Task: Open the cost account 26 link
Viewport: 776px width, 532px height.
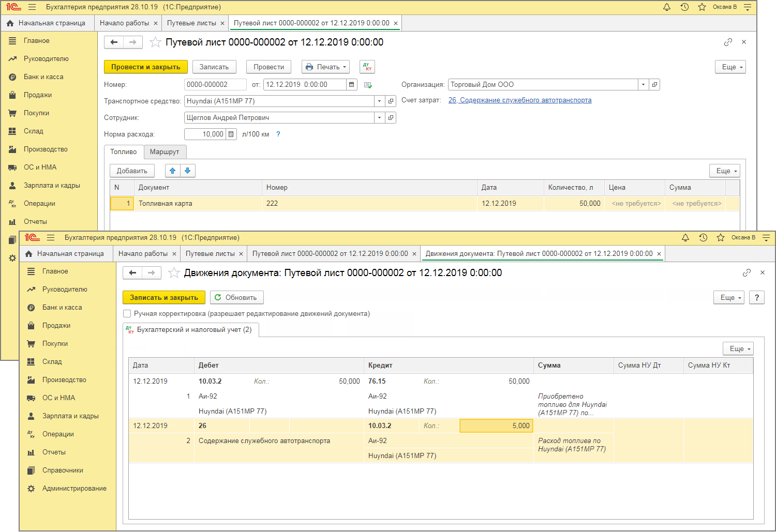Action: point(519,100)
